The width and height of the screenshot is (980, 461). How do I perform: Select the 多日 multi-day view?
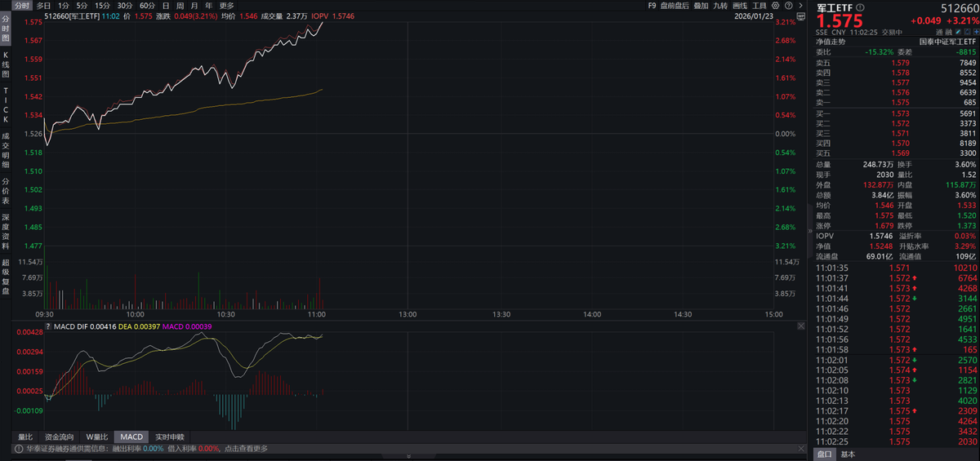(43, 5)
